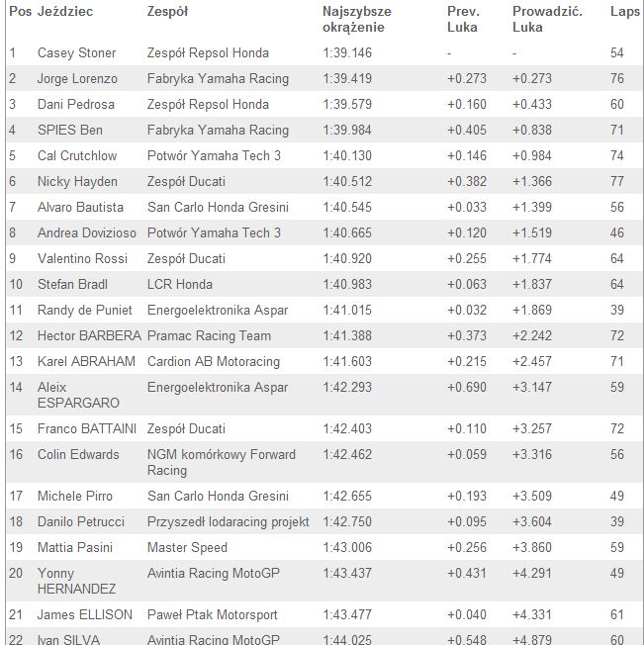Select Valentino Rossi in the table
The width and height of the screenshot is (644, 645).
(x=82, y=259)
